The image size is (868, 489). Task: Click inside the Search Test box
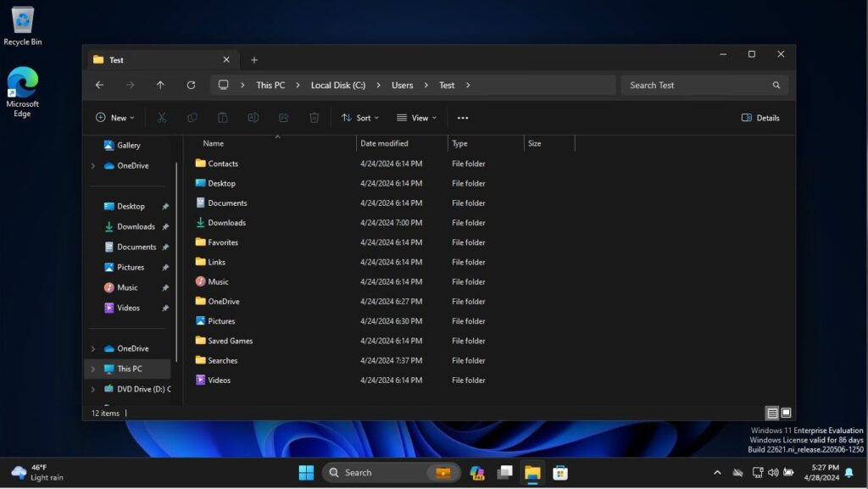(x=695, y=85)
